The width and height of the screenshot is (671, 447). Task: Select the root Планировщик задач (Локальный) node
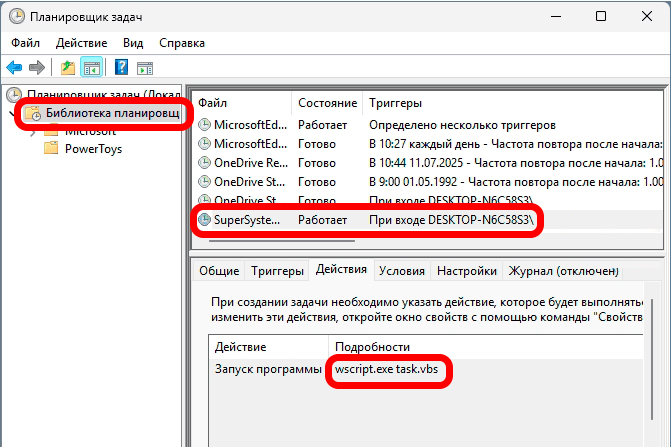click(x=94, y=94)
